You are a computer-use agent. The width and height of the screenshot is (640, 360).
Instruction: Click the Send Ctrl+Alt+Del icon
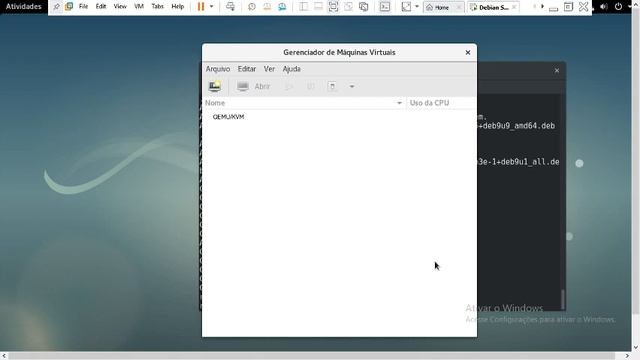pos(230,7)
